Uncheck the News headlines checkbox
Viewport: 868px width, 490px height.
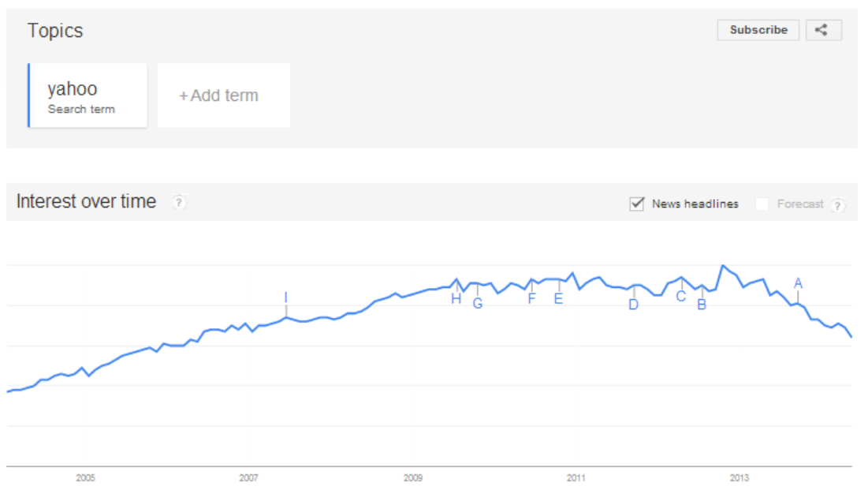tap(636, 204)
